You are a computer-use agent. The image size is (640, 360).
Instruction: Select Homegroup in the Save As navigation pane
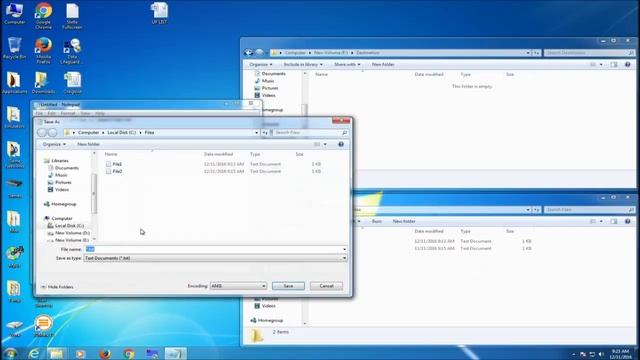coord(60,204)
